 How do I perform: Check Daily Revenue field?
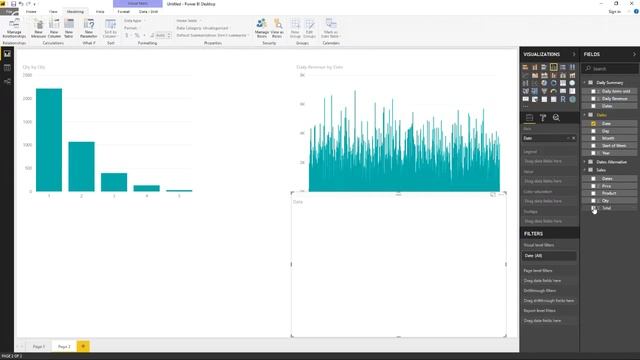point(593,99)
